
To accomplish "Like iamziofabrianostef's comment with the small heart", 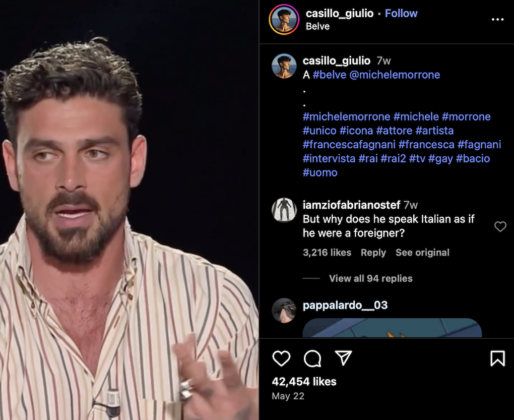I will (x=500, y=226).
